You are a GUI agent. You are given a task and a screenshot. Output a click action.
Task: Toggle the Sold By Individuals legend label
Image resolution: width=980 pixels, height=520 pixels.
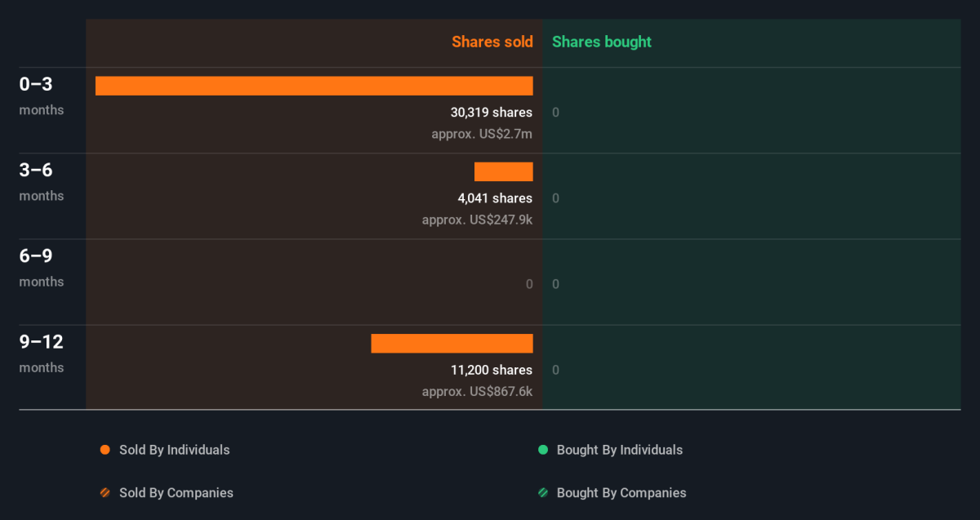click(174, 450)
